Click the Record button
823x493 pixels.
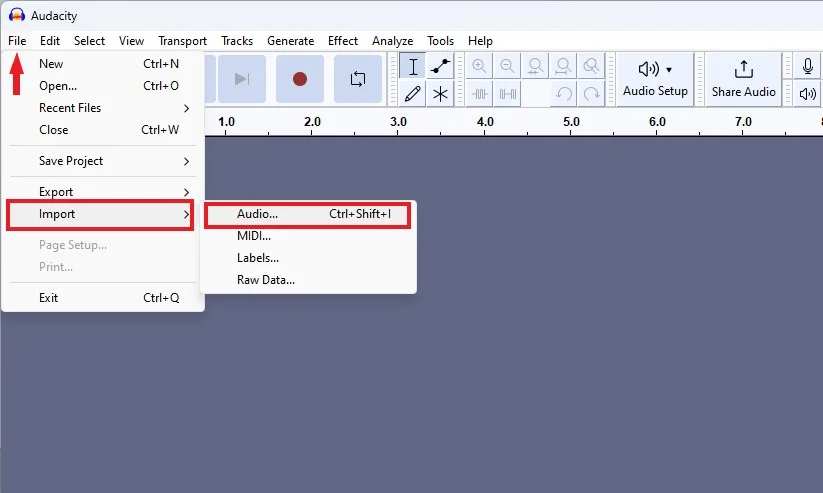point(300,79)
